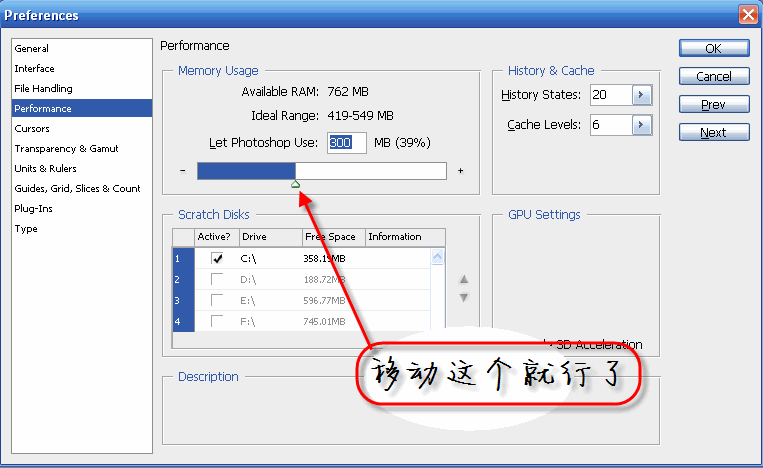Viewport: 763px width, 468px height.
Task: Click the Active? column header
Action: pyautogui.click(x=217, y=237)
